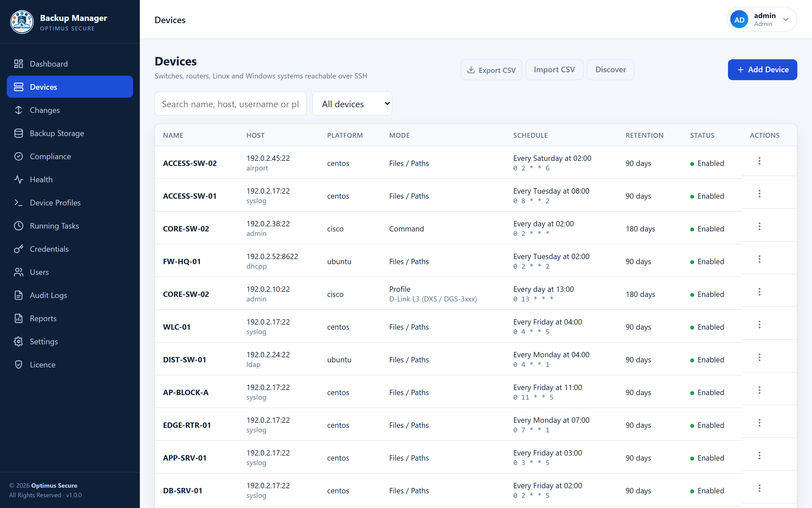The width and height of the screenshot is (812, 508).
Task: Add a new device
Action: click(762, 70)
